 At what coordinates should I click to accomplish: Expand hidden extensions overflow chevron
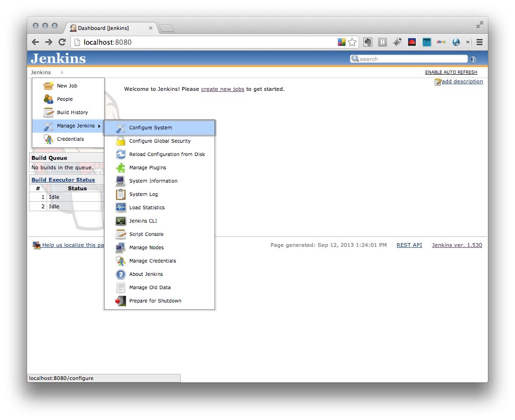click(468, 42)
